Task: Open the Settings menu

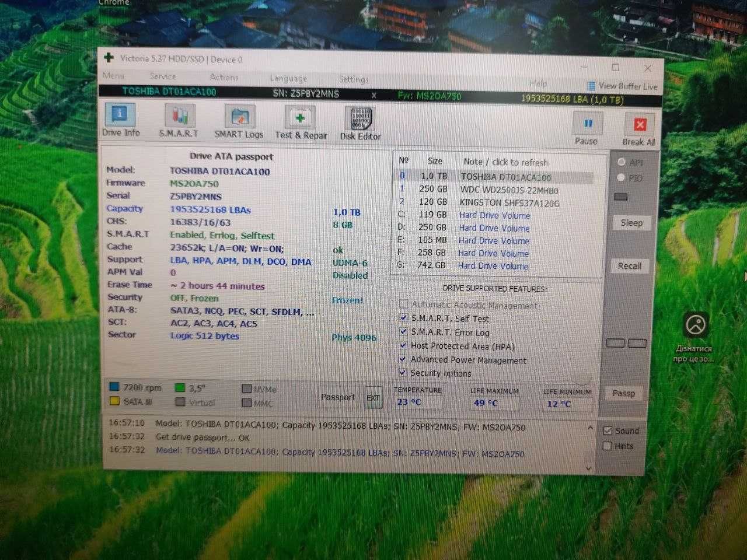Action: (354, 79)
